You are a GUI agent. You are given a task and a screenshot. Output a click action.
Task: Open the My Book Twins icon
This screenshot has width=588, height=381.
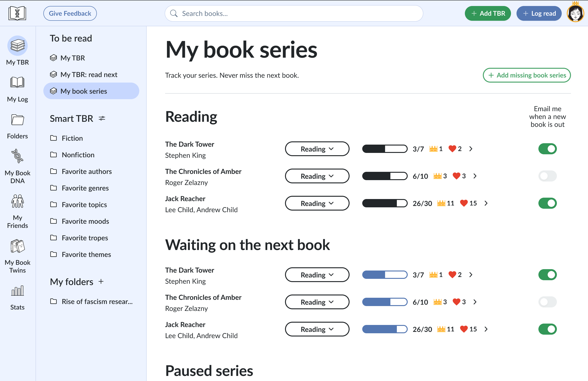tap(17, 246)
